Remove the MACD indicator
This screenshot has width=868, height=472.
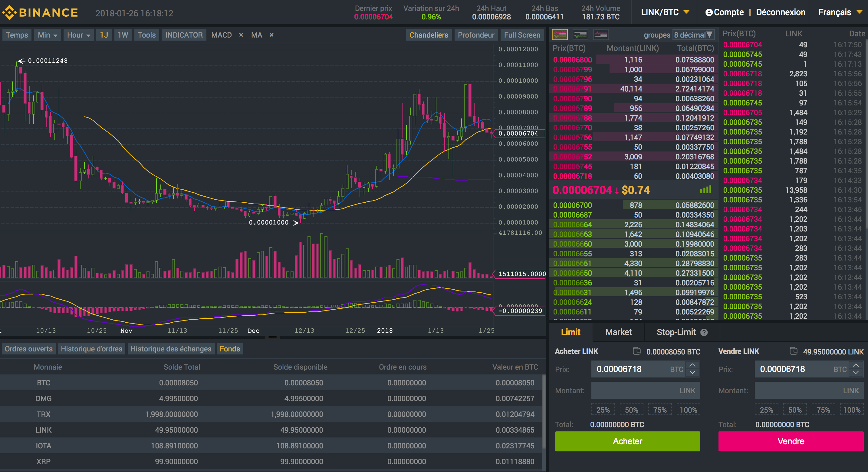point(241,35)
